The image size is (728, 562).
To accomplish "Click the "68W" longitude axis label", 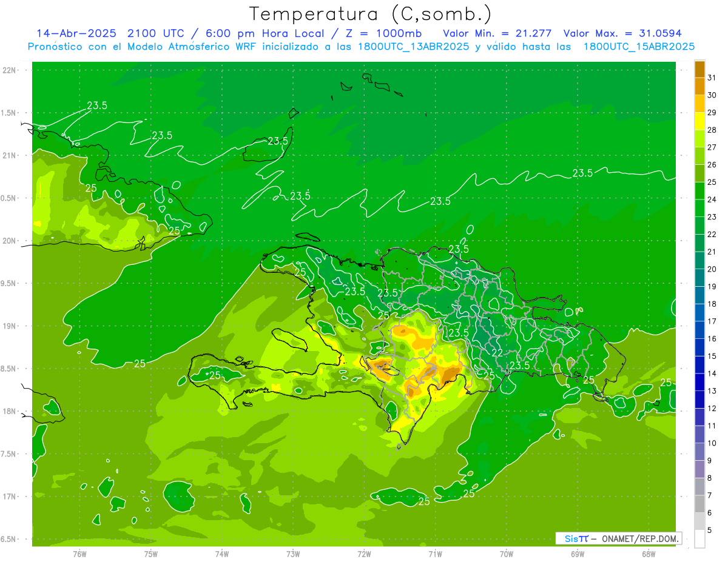I will [x=649, y=554].
